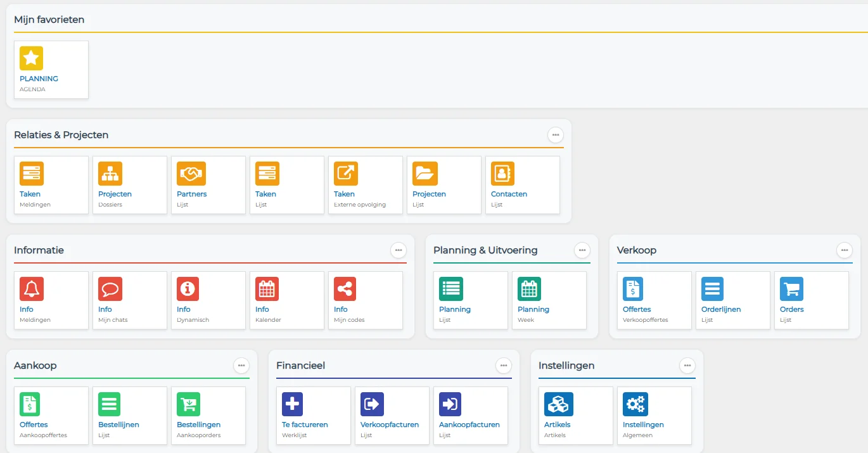The height and width of the screenshot is (453, 868).
Task: Click the Bestellijnen Lijst tile
Action: (130, 416)
